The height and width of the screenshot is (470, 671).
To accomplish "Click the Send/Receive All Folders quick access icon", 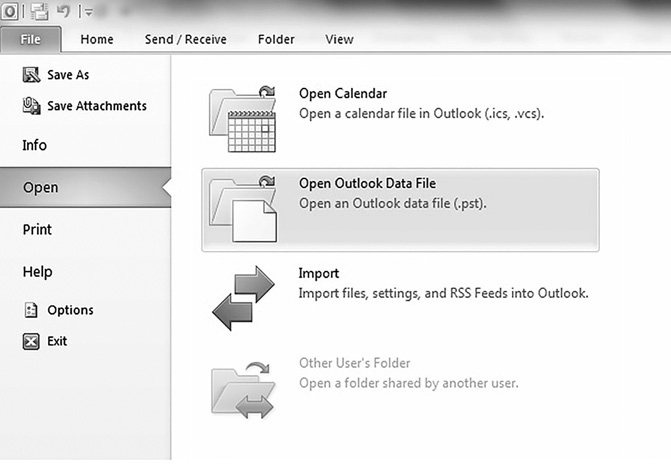I will [40, 11].
